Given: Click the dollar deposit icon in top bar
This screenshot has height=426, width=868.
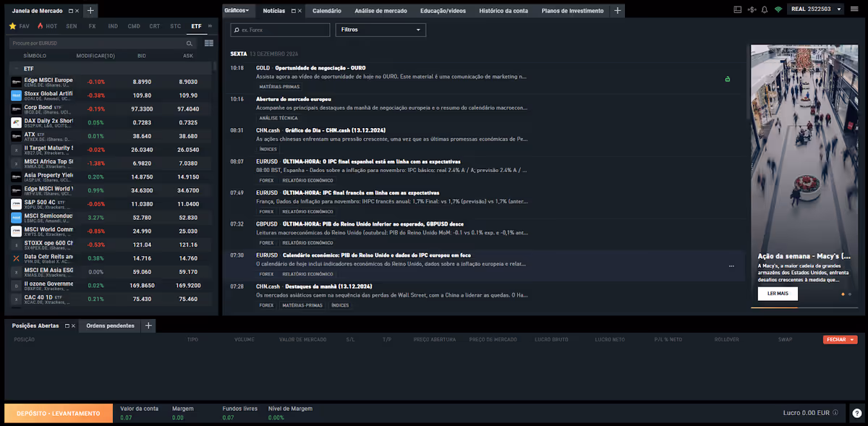Looking at the screenshot, I should point(752,9).
